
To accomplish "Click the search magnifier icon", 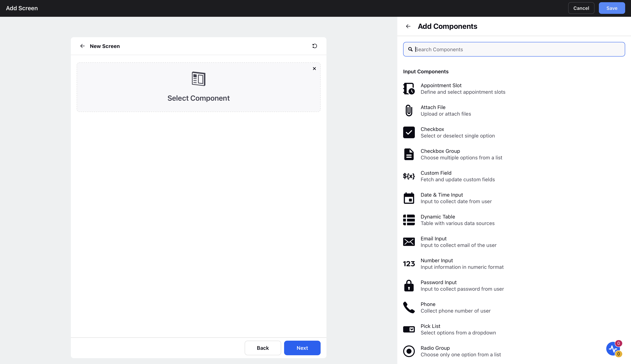I will (x=410, y=49).
